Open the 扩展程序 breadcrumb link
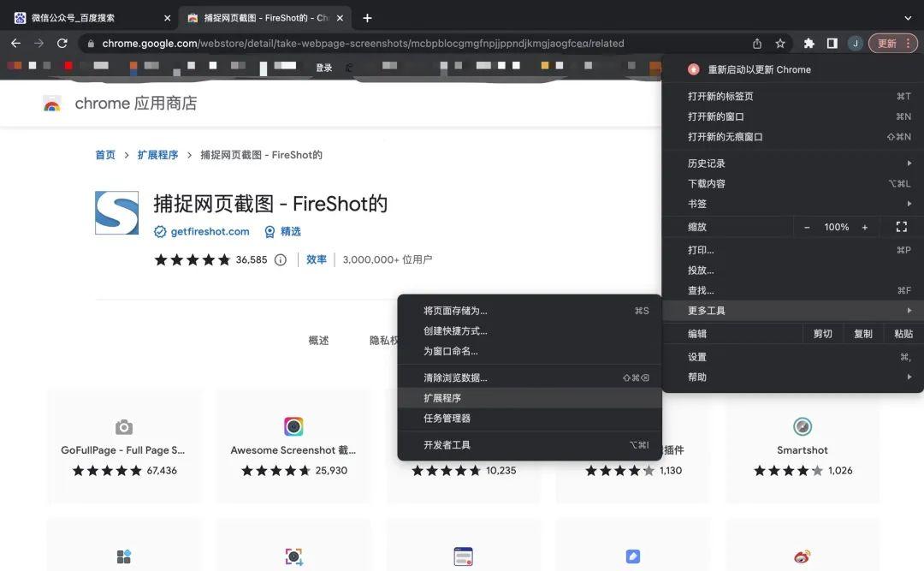 (x=157, y=155)
